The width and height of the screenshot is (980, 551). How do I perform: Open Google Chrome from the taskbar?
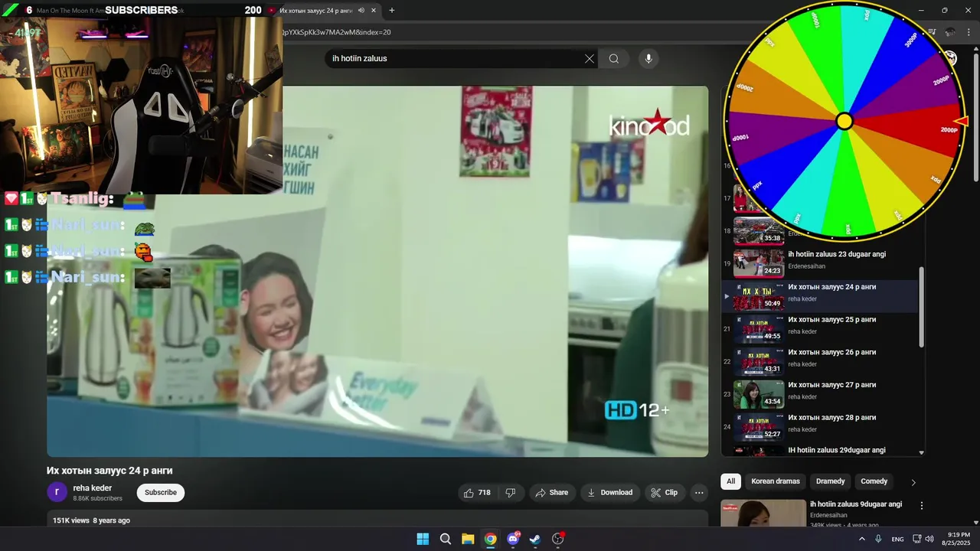pos(490,539)
